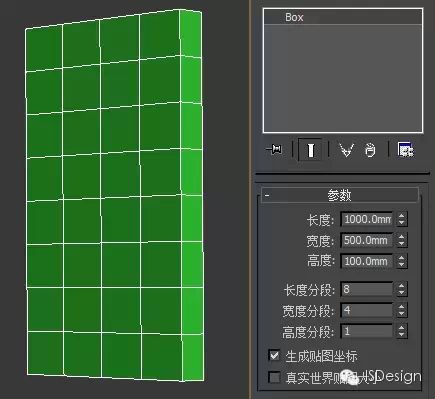Enable the 生成贴图坐标 checkbox
435x399 pixels.
(x=274, y=355)
